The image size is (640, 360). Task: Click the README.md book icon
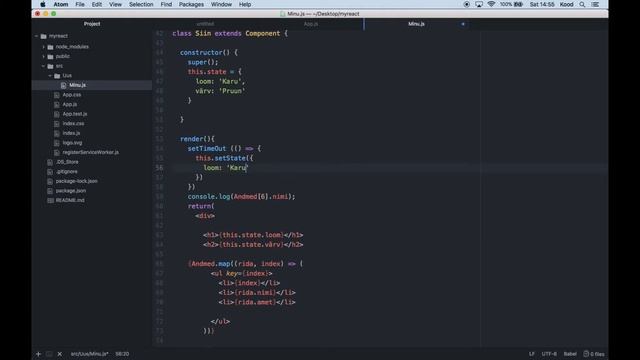[50, 200]
